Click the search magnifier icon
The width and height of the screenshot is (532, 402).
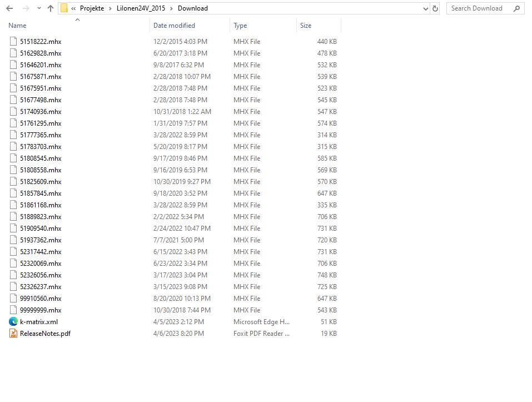click(517, 8)
